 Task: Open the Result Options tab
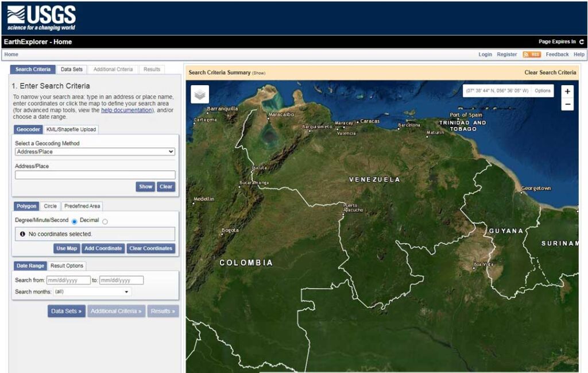[x=67, y=266]
